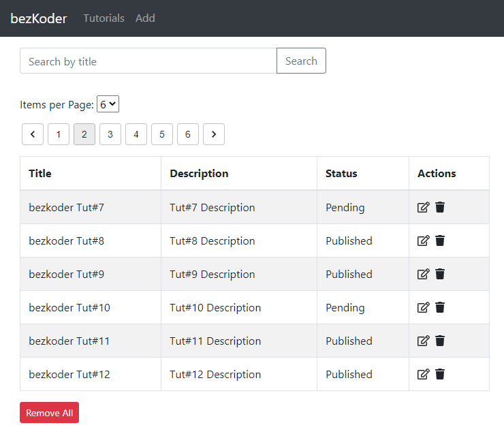Viewport: 504px width, 436px height.
Task: Open the Add nav item
Action: pyautogui.click(x=145, y=18)
